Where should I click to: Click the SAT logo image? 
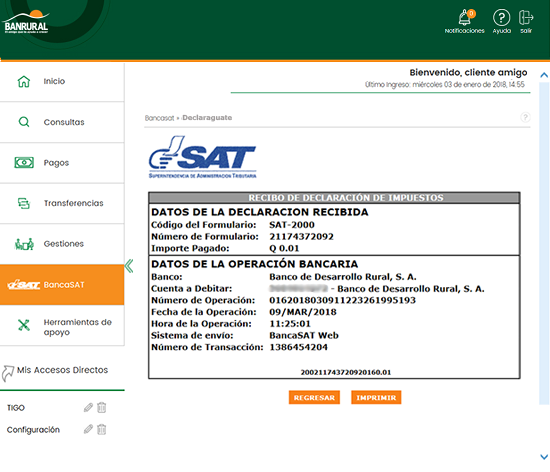click(x=202, y=157)
